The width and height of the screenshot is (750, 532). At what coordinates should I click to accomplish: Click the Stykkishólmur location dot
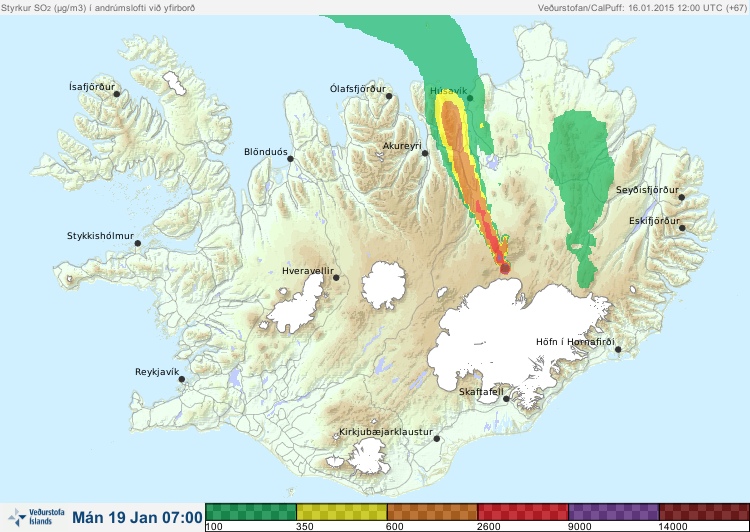tap(138, 244)
